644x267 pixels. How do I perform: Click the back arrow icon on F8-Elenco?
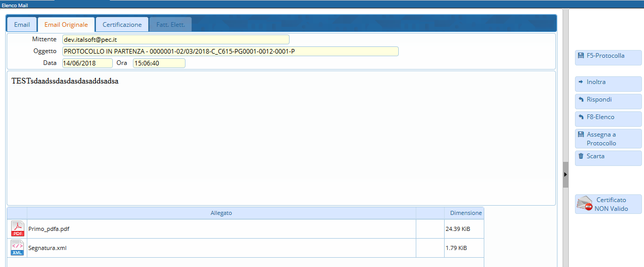click(581, 116)
